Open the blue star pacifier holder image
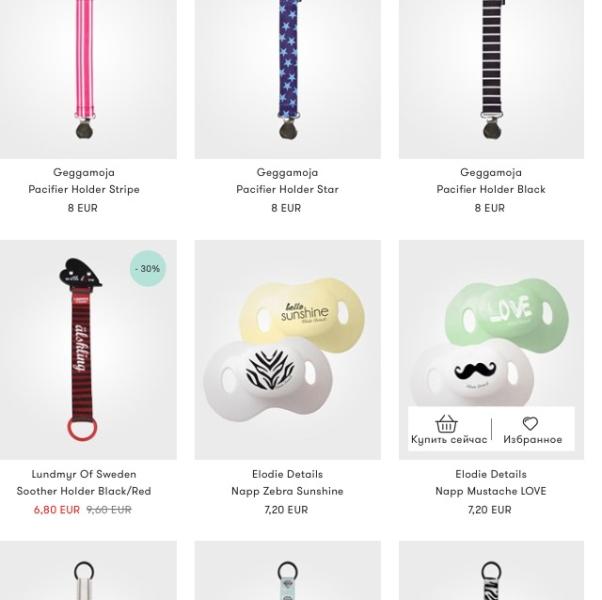Viewport: 602px width, 600px height. pyautogui.click(x=288, y=79)
